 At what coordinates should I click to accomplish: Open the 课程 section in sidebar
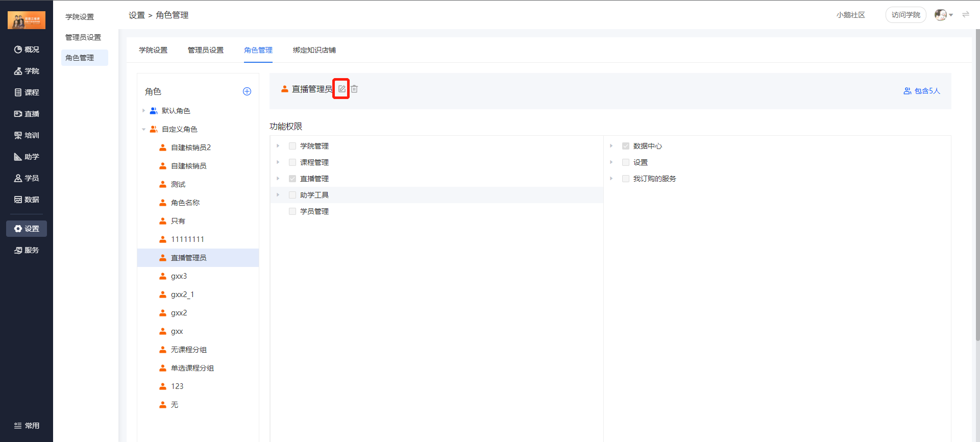(27, 92)
